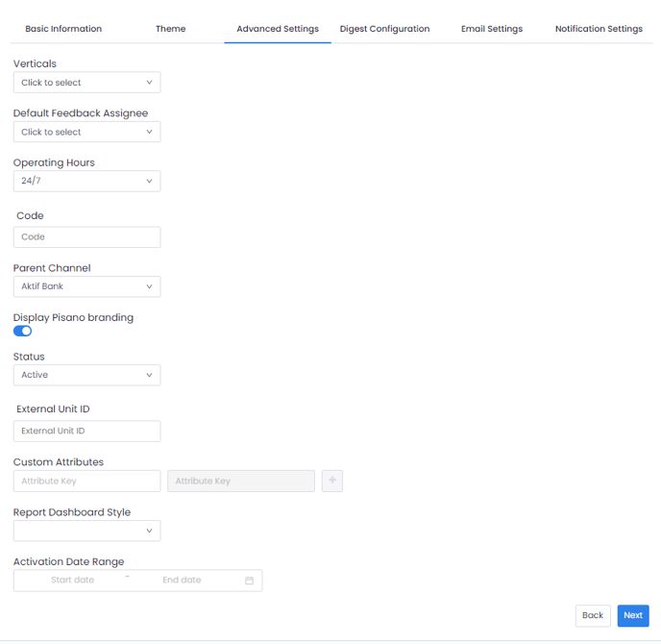Go to the Theme tab
Viewport: 661px width, 644px height.
point(171,29)
